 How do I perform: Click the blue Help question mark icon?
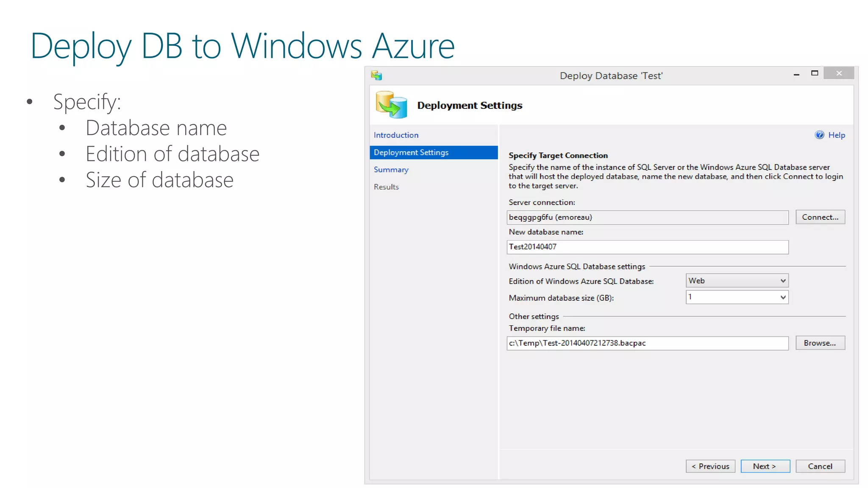point(819,135)
